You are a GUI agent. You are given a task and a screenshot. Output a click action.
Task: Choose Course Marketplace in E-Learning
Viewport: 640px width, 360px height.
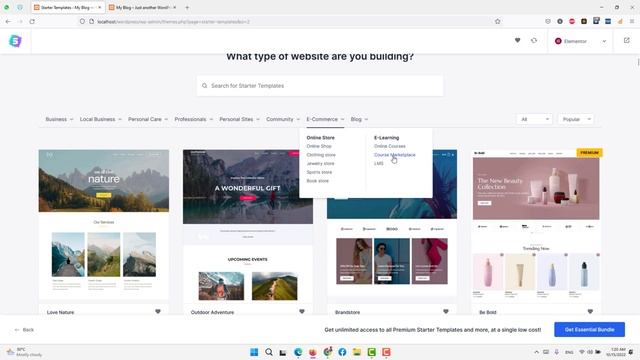coord(395,155)
